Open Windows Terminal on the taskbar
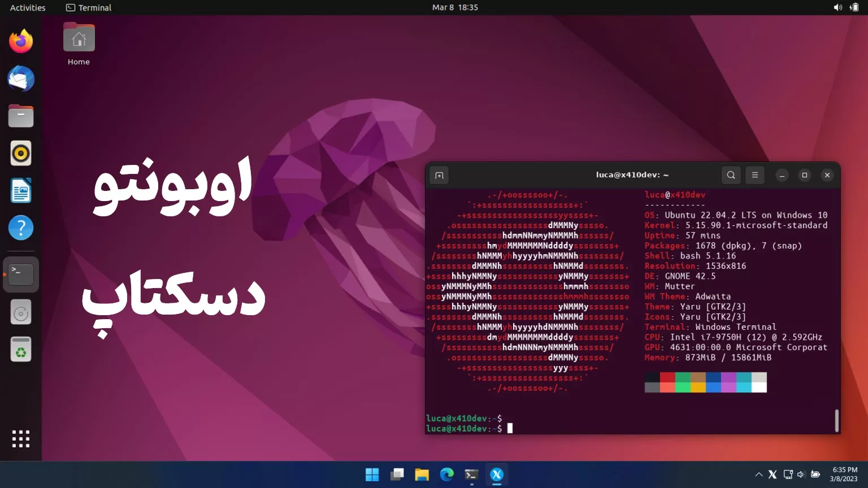Screen dimensions: 868x488 pyautogui.click(x=472, y=475)
